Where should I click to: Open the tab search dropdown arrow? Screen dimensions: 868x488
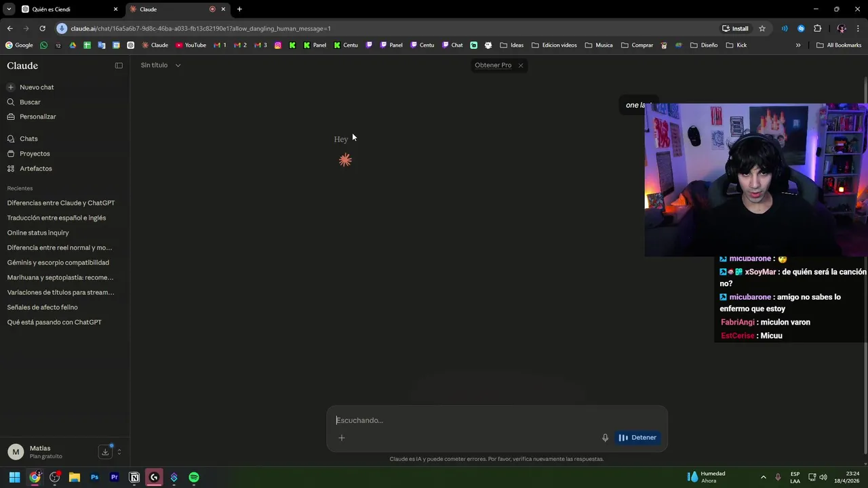[x=9, y=9]
